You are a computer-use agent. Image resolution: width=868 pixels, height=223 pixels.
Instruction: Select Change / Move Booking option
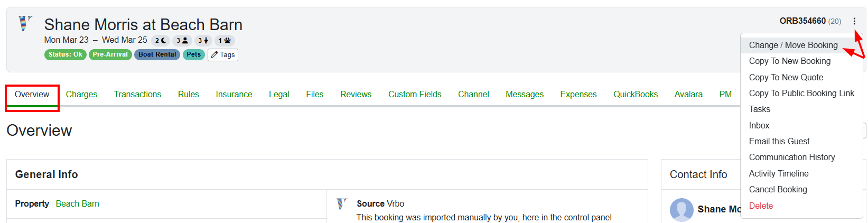point(793,45)
